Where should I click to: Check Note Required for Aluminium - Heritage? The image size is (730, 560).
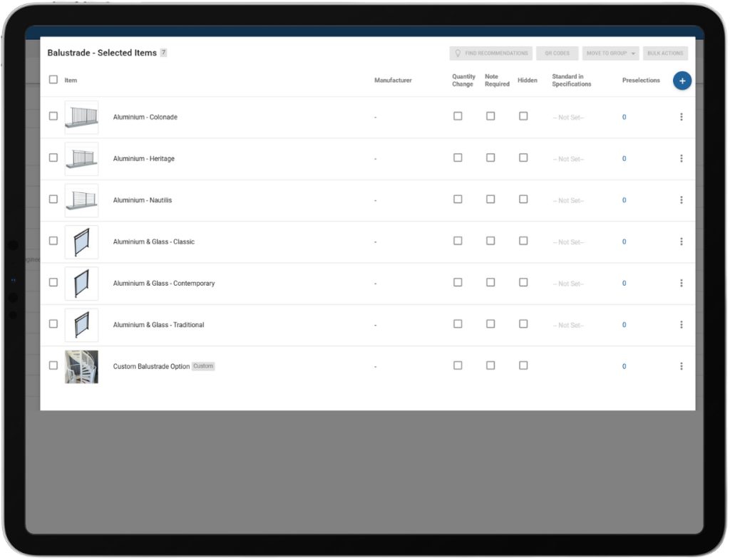point(490,158)
